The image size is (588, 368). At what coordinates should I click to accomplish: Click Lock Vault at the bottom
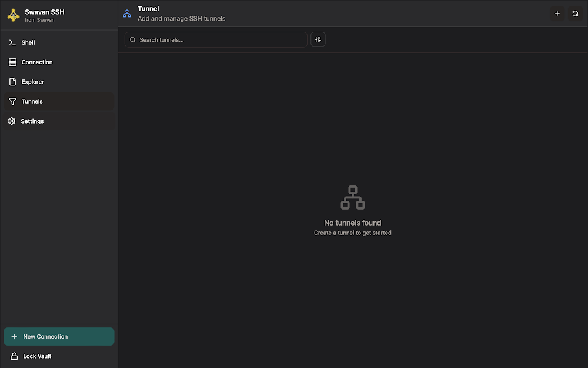[x=36, y=356]
